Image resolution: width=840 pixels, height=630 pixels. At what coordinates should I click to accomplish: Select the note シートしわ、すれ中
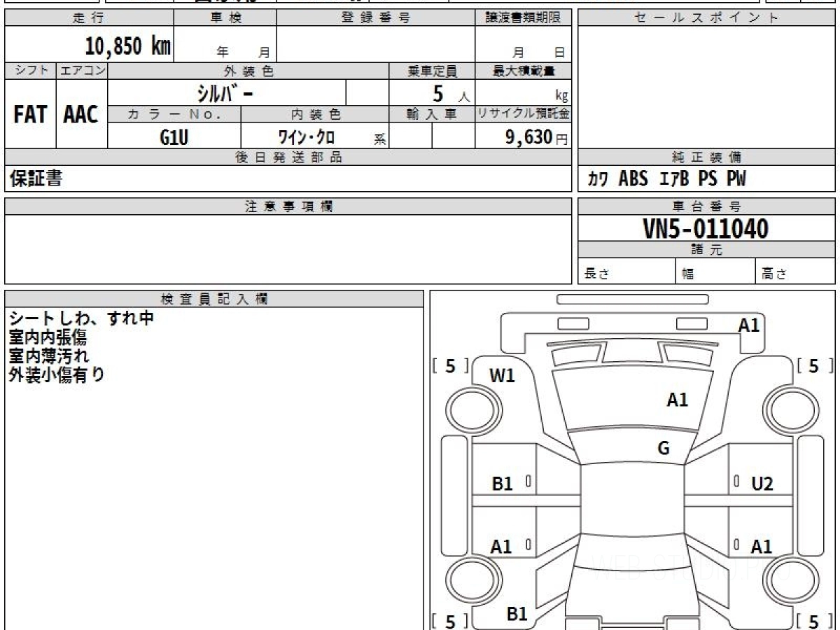coord(81,318)
